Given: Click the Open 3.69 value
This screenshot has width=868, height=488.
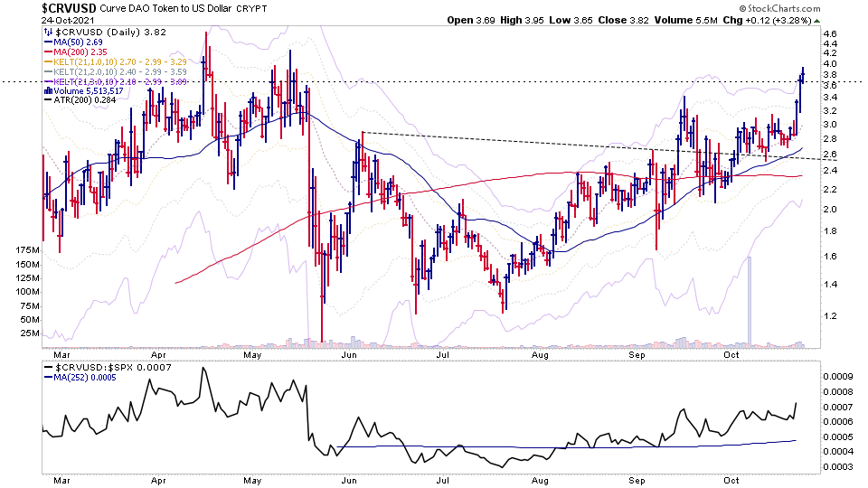Looking at the screenshot, I should click(x=470, y=21).
